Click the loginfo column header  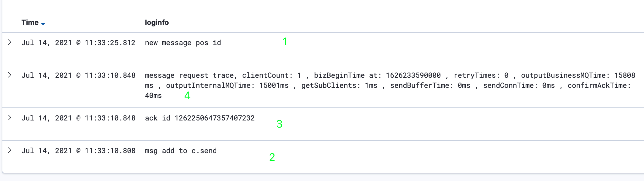[157, 23]
